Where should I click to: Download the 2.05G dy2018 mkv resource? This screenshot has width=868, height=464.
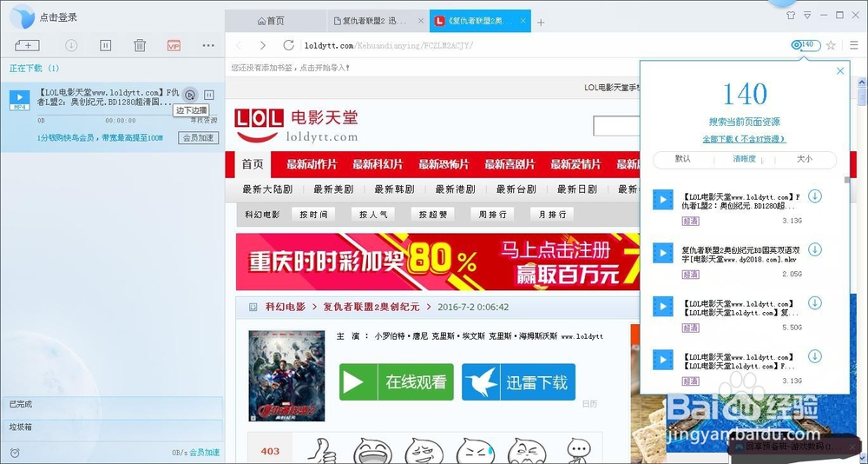[814, 249]
